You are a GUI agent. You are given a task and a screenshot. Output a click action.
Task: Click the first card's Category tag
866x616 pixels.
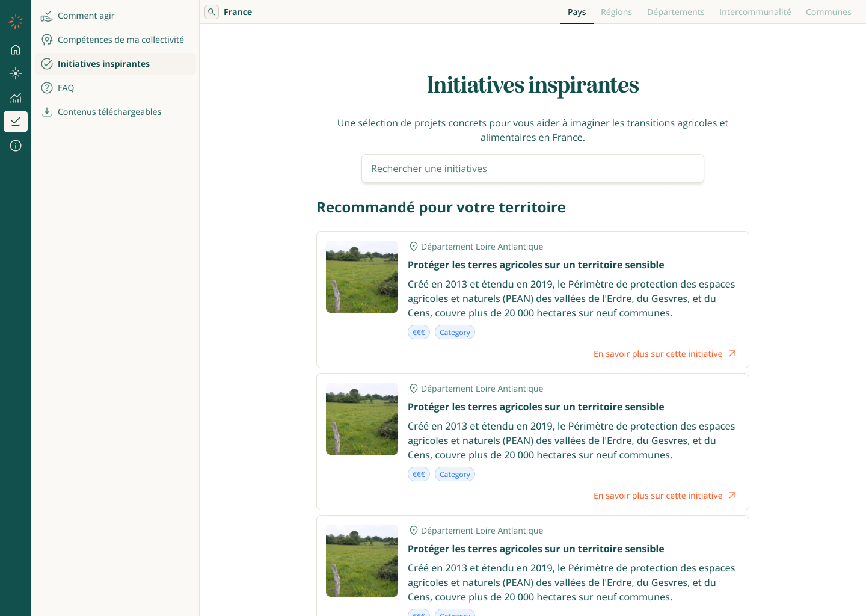[x=455, y=333]
